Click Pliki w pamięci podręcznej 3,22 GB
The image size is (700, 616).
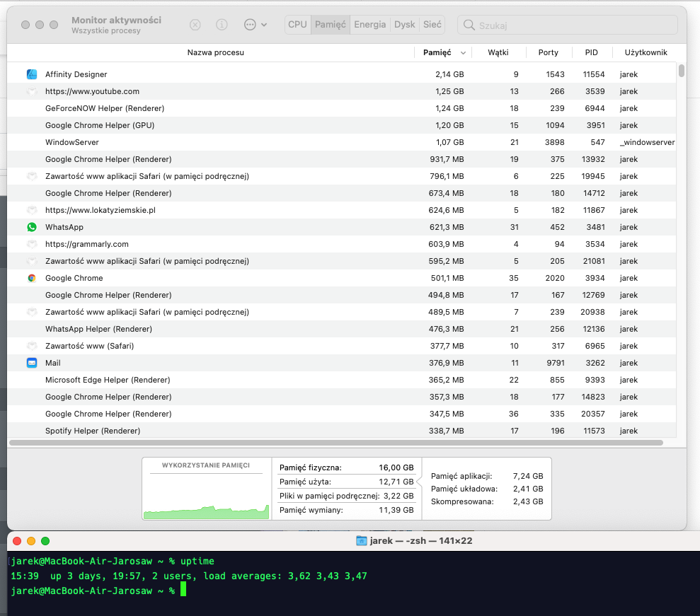tap(346, 496)
